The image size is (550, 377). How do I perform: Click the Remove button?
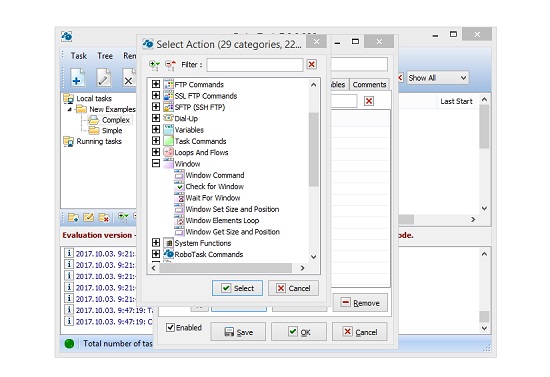pyautogui.click(x=360, y=303)
